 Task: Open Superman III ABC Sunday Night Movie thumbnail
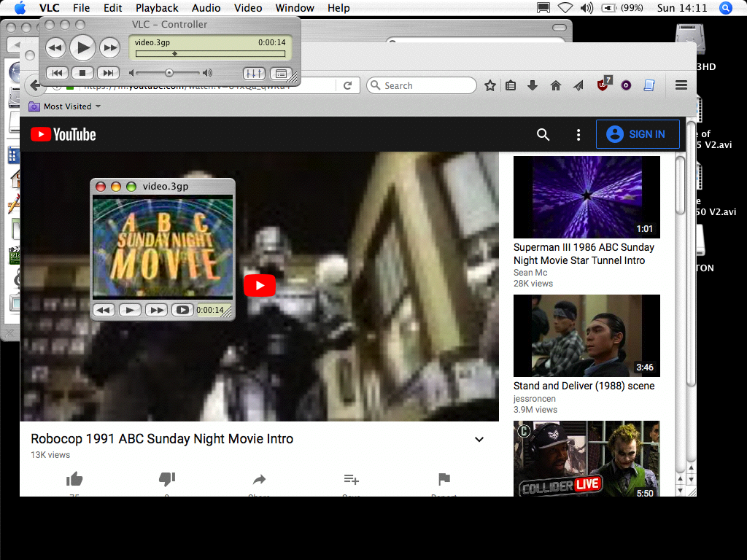(587, 197)
